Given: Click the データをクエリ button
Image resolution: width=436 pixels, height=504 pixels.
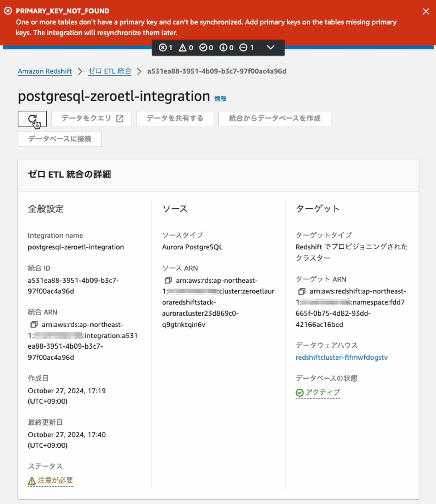Looking at the screenshot, I should pos(91,119).
